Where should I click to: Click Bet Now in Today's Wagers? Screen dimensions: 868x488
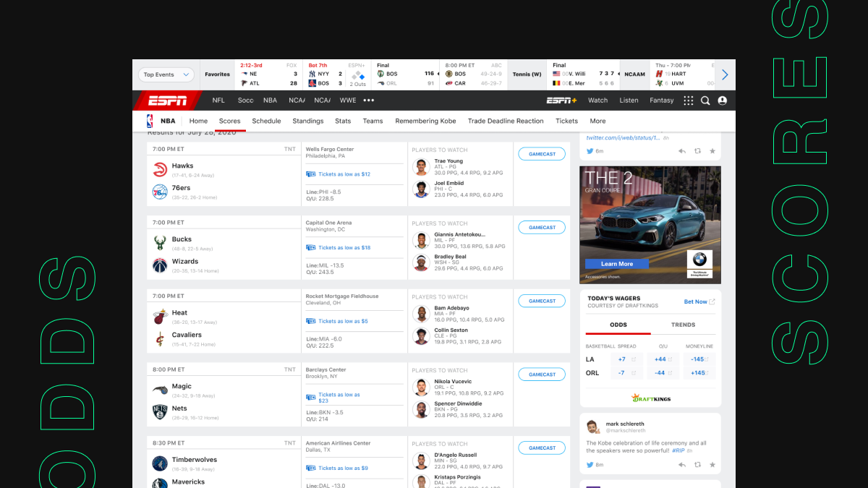pyautogui.click(x=699, y=301)
